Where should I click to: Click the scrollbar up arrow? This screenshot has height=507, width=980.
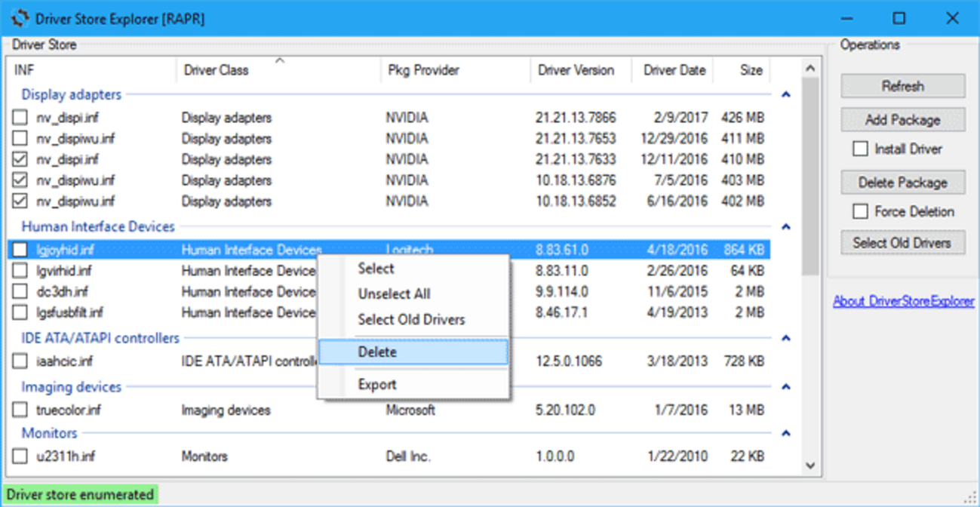click(811, 67)
